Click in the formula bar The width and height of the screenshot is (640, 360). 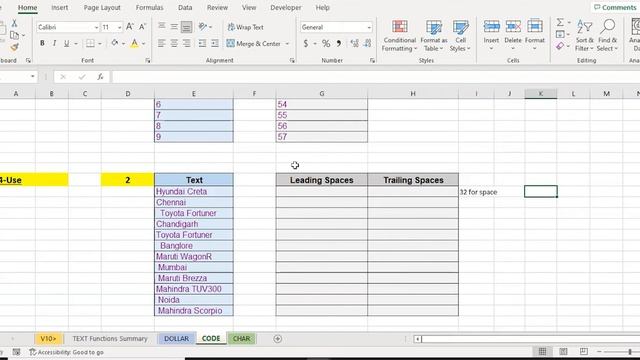pos(375,77)
